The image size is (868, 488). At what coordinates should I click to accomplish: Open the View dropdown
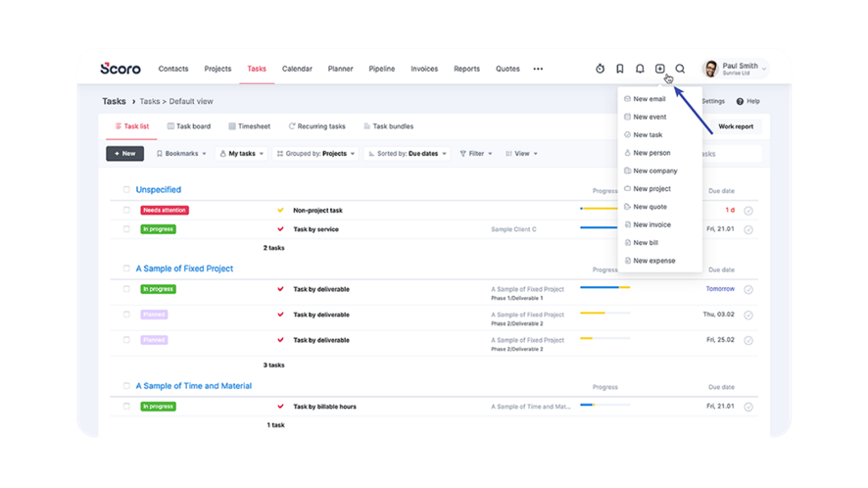pos(521,154)
